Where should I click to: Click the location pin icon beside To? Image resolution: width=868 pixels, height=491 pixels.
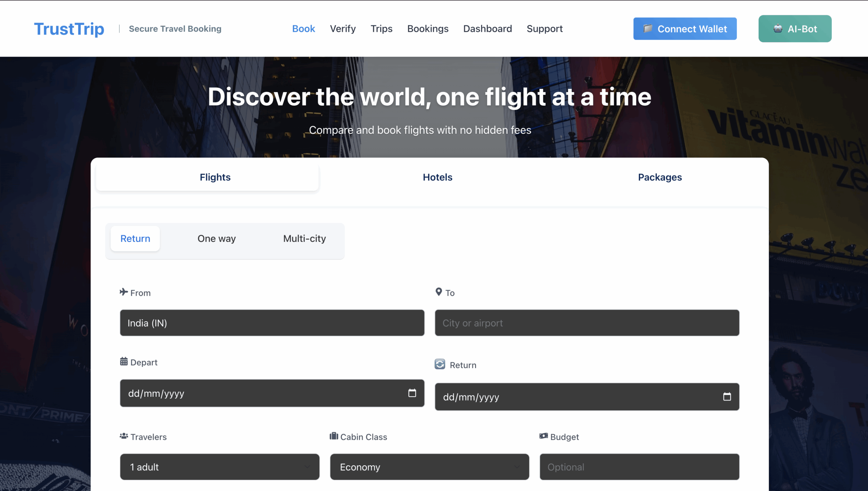[438, 292]
